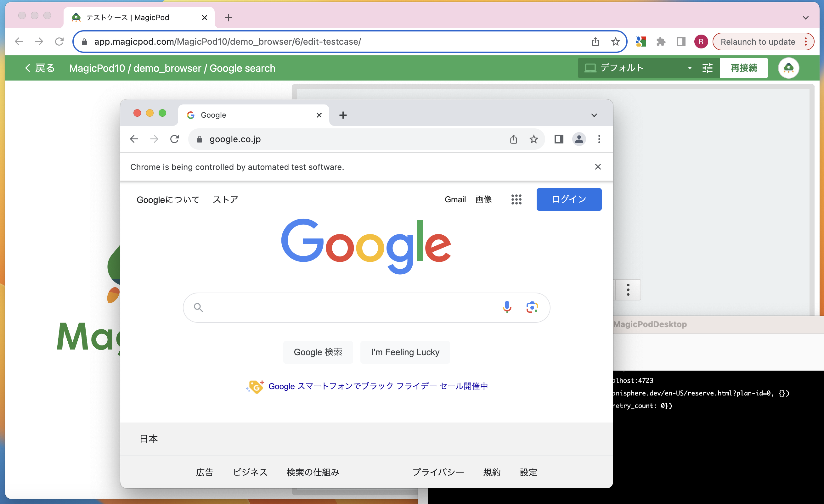Viewport: 824px width, 504px height.
Task: Open the red R profile avatar
Action: coord(701,42)
